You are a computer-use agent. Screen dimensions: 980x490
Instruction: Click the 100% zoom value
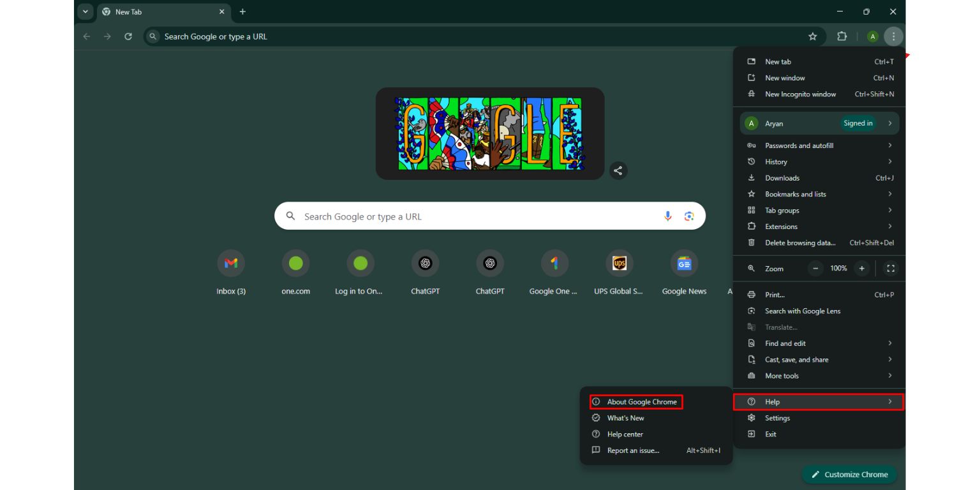(838, 269)
